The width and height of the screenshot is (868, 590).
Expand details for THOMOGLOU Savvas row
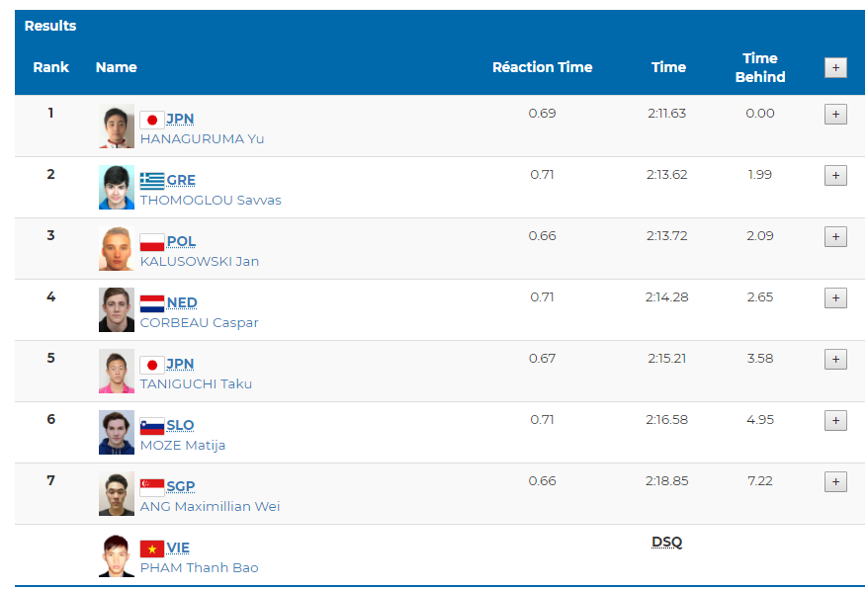click(x=835, y=176)
